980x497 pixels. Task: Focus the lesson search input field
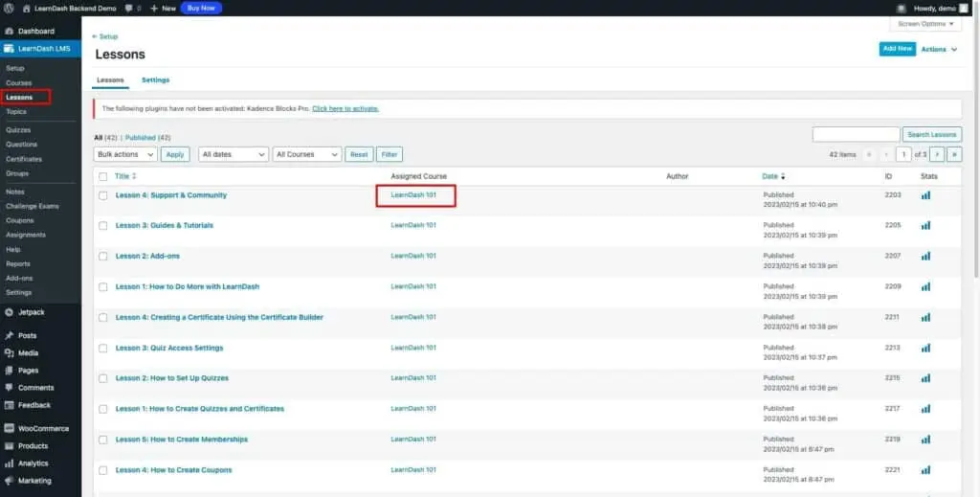(x=857, y=134)
